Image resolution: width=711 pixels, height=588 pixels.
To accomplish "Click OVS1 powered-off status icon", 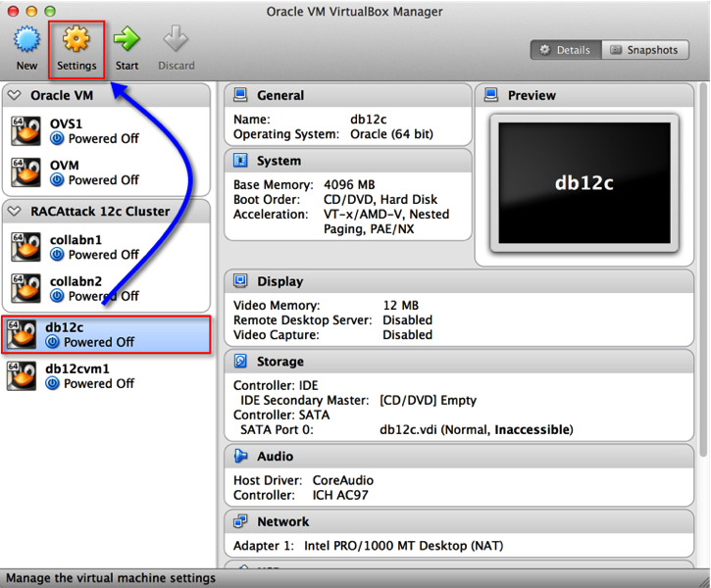I will click(57, 138).
